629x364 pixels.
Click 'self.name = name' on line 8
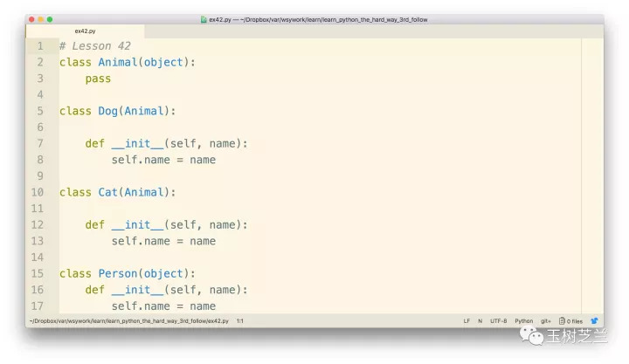tap(163, 160)
